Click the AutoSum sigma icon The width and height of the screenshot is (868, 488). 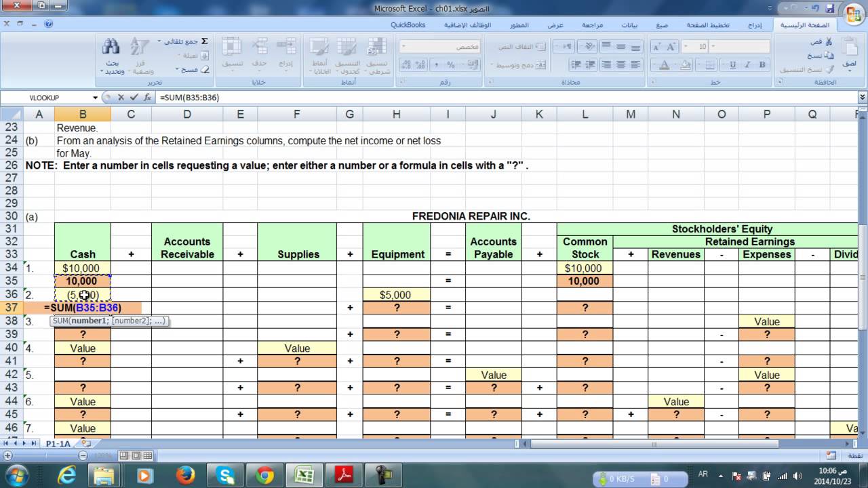point(204,41)
